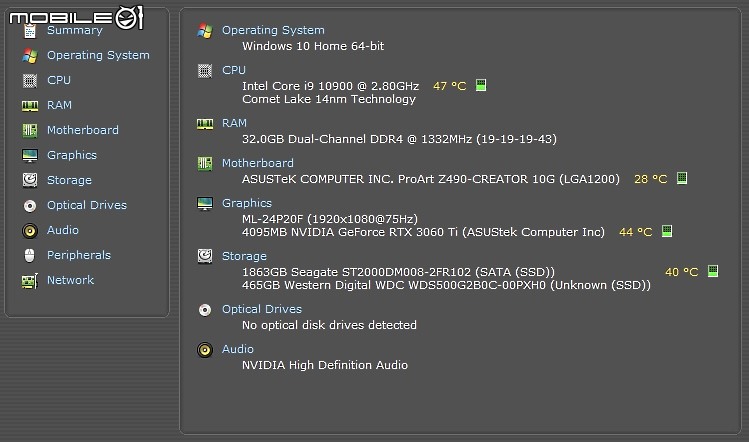The height and width of the screenshot is (442, 749).
Task: Click the Operating System heading link in summary
Action: click(273, 30)
